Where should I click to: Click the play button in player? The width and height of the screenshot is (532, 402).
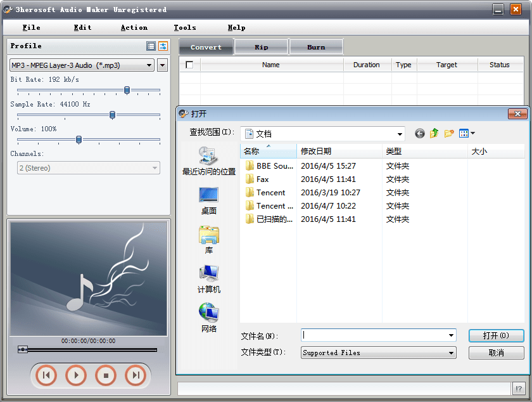tap(75, 375)
